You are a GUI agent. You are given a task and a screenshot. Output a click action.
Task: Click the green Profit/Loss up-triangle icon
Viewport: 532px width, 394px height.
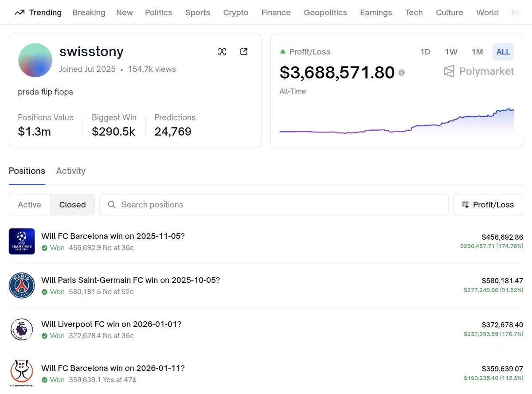click(x=283, y=52)
